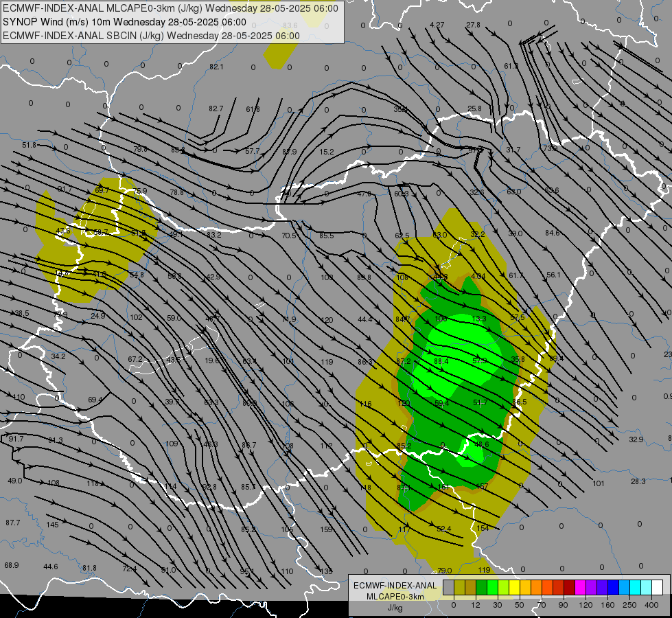This screenshot has width=672, height=618.
Task: Click legend scale label 400
Action: (x=651, y=605)
